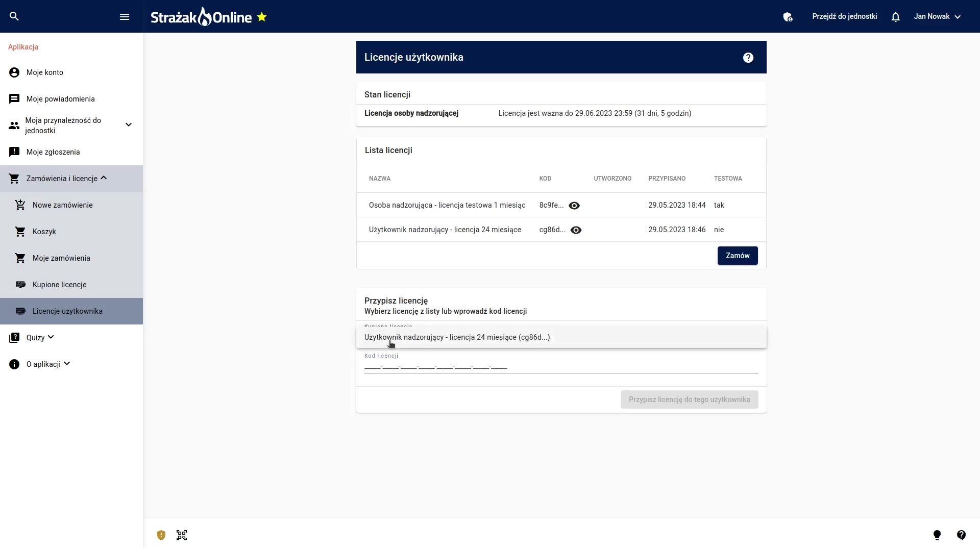
Task: Collapse Zamówienia i licencje chevron
Action: tap(104, 178)
